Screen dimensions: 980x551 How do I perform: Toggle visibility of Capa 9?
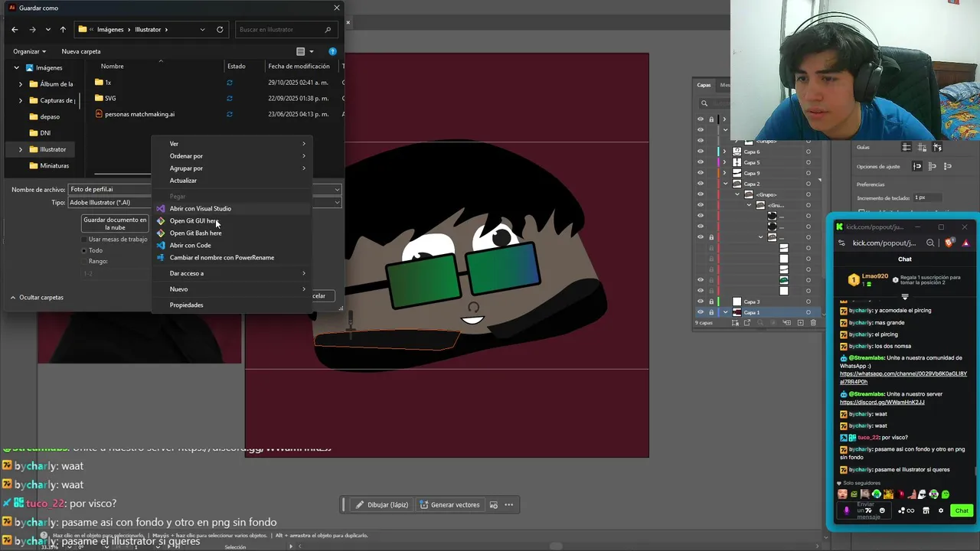(700, 173)
